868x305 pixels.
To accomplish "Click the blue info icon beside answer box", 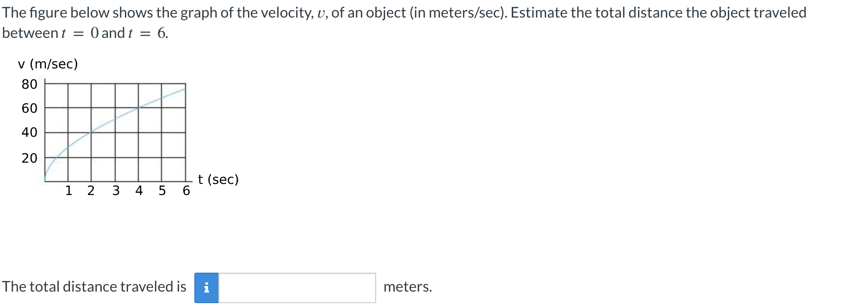I will tap(206, 287).
